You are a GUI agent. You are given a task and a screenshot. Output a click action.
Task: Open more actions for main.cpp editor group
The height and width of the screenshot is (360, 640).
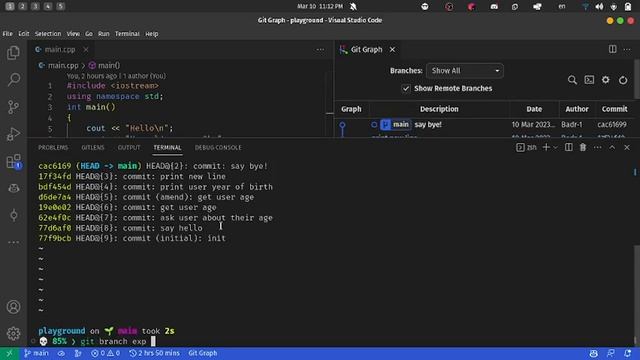click(x=320, y=49)
